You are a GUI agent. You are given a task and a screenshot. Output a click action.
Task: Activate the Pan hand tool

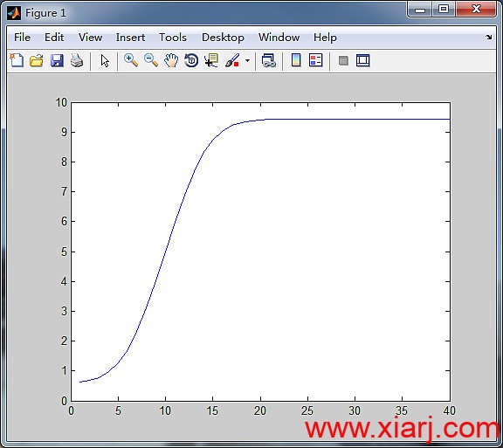point(171,60)
